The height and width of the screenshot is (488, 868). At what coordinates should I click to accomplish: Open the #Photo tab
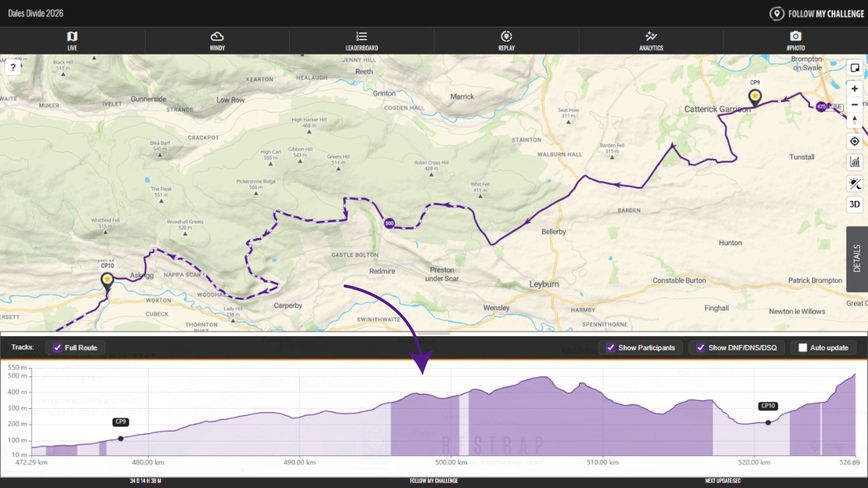coord(796,41)
